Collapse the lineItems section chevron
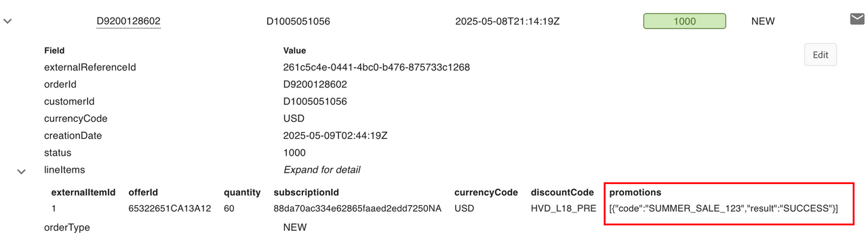 coord(22,172)
